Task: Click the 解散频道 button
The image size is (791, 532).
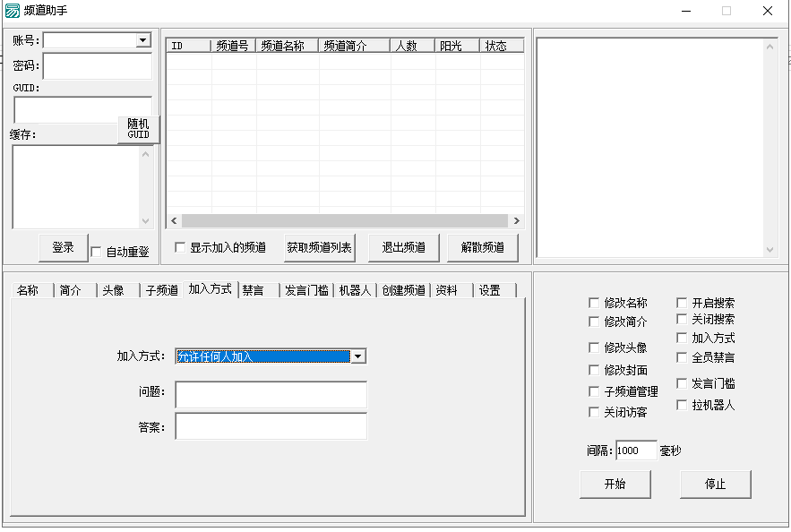Action: click(482, 248)
